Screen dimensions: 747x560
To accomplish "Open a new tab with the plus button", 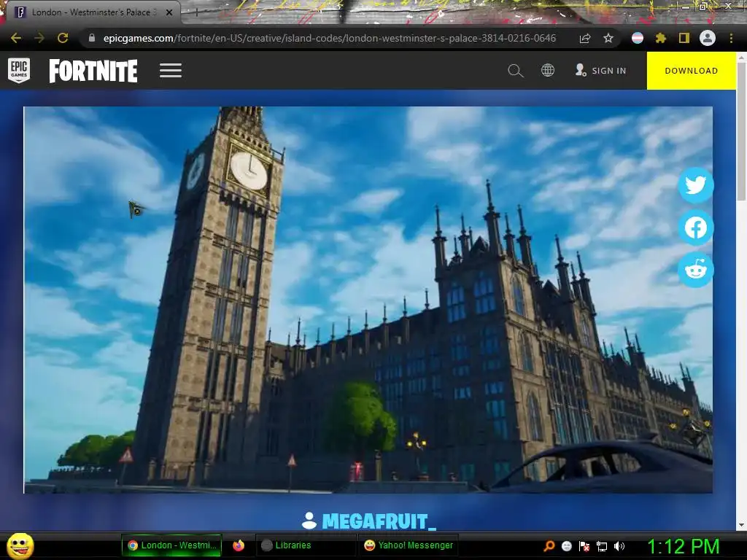I will (196, 13).
